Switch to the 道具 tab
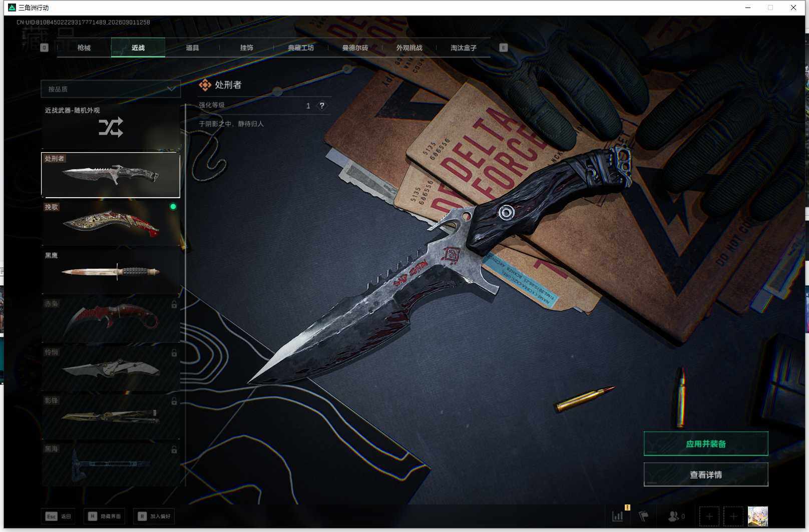Screen dimensions: 809x532 click(192, 48)
